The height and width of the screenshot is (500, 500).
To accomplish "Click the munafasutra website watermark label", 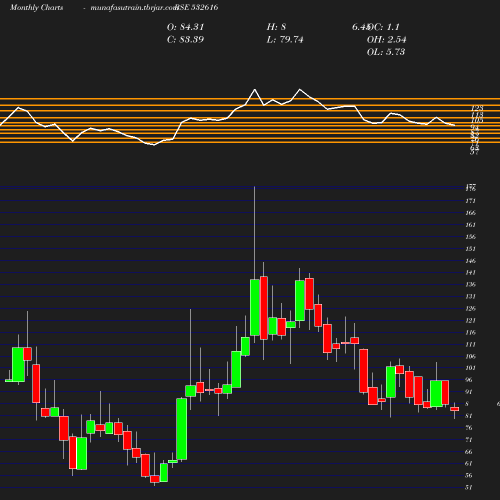I will click(x=134, y=7).
